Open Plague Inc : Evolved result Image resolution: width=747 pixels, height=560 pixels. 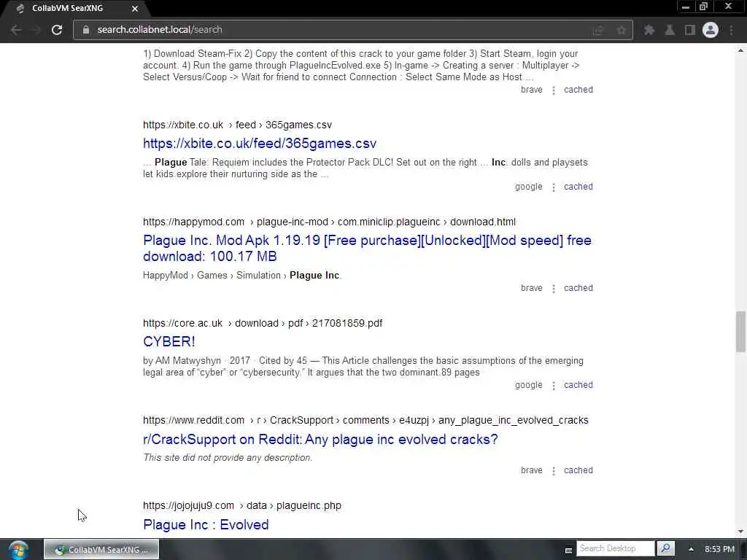(x=206, y=524)
